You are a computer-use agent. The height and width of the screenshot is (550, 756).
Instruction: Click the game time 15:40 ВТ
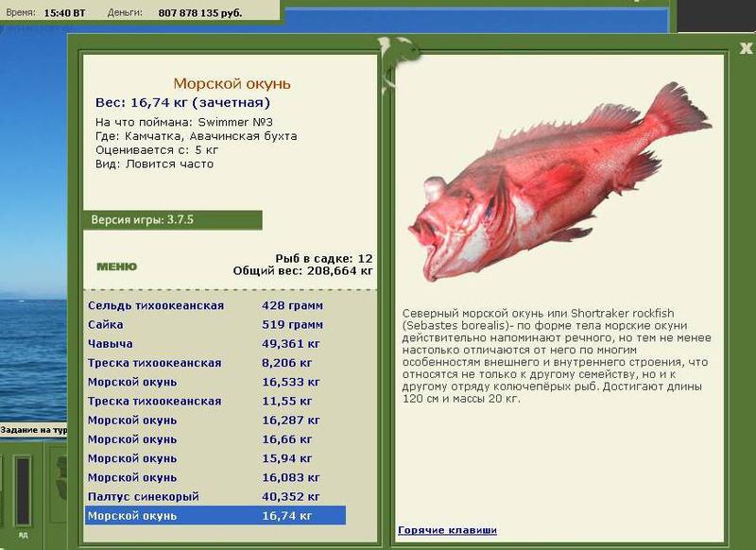(64, 13)
